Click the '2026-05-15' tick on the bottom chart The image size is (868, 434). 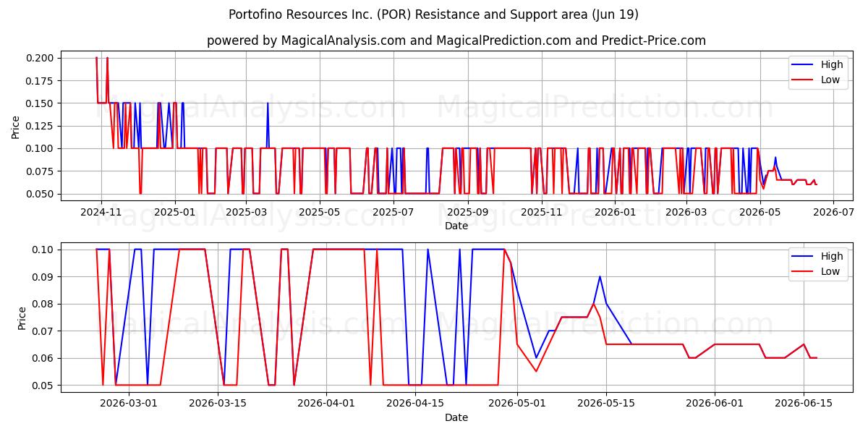[x=605, y=404]
